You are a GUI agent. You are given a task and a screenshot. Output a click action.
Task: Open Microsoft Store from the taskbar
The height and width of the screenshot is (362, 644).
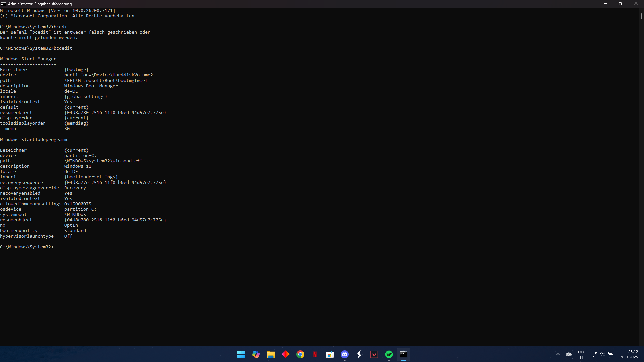tap(330, 354)
